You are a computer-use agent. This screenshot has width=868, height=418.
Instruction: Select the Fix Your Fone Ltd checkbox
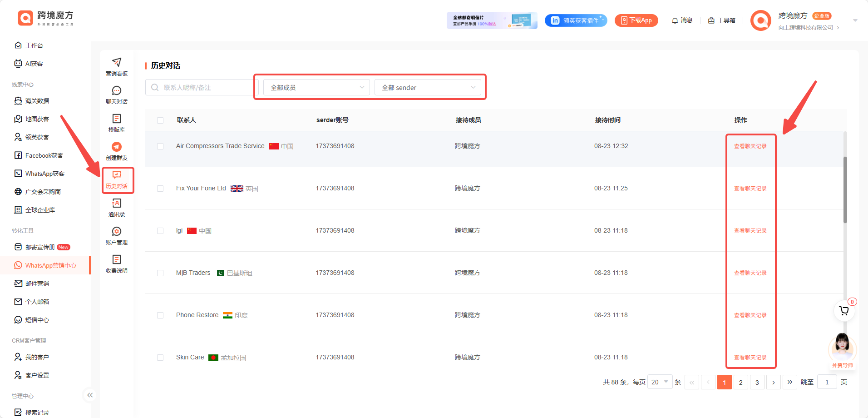pos(160,189)
